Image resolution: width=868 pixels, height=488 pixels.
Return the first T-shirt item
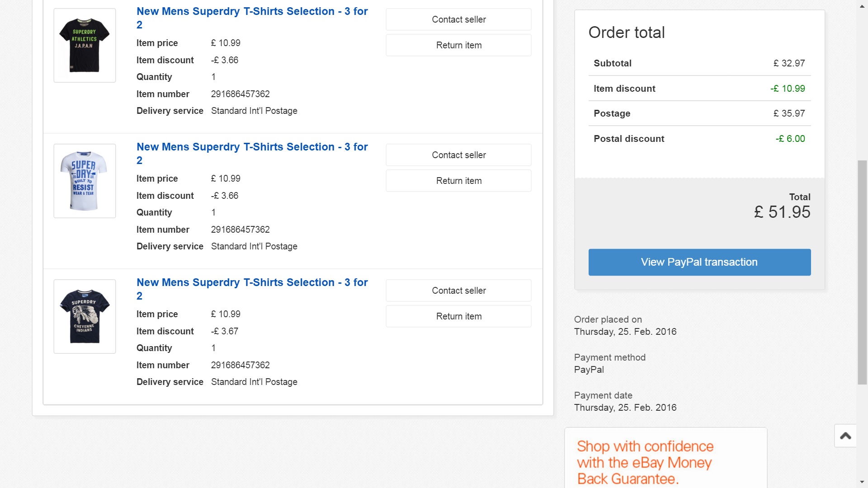tap(458, 45)
